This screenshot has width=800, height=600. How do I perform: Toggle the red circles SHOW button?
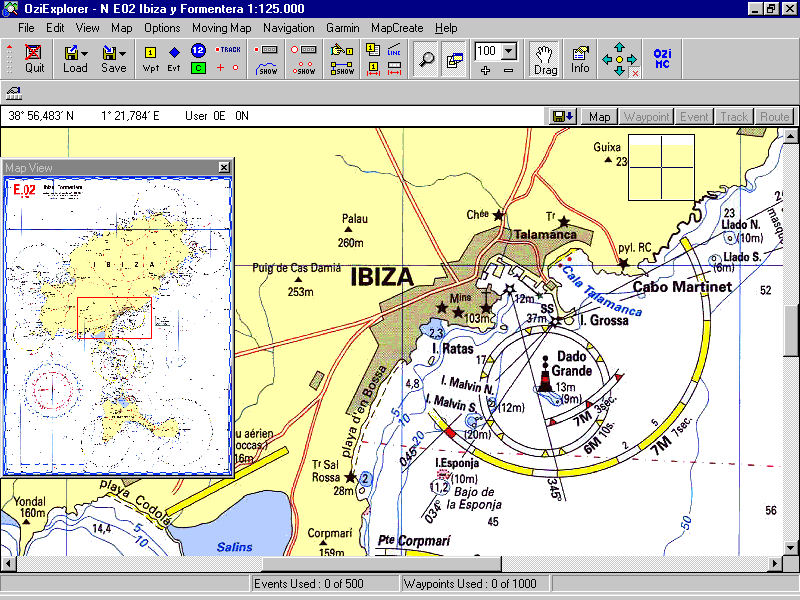point(304,68)
